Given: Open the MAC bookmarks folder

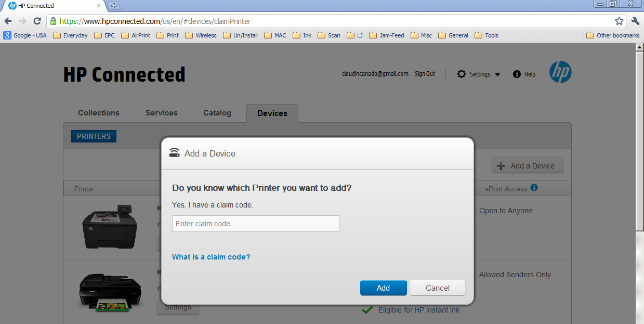Looking at the screenshot, I should [x=275, y=35].
